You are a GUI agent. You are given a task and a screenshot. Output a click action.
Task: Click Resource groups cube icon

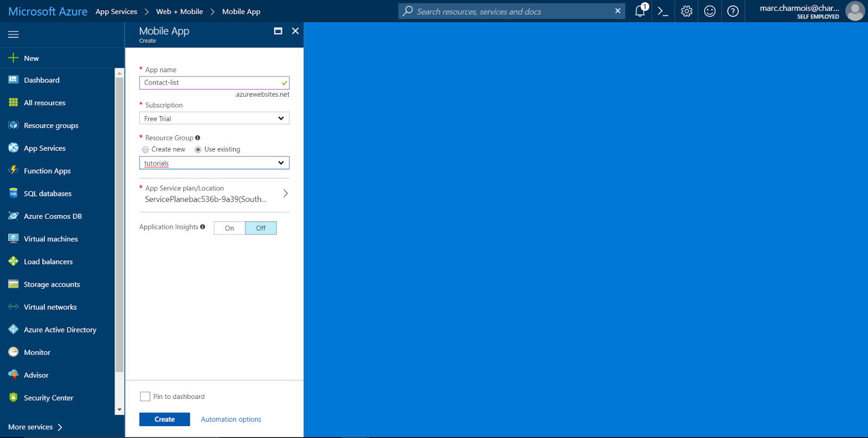tap(14, 125)
